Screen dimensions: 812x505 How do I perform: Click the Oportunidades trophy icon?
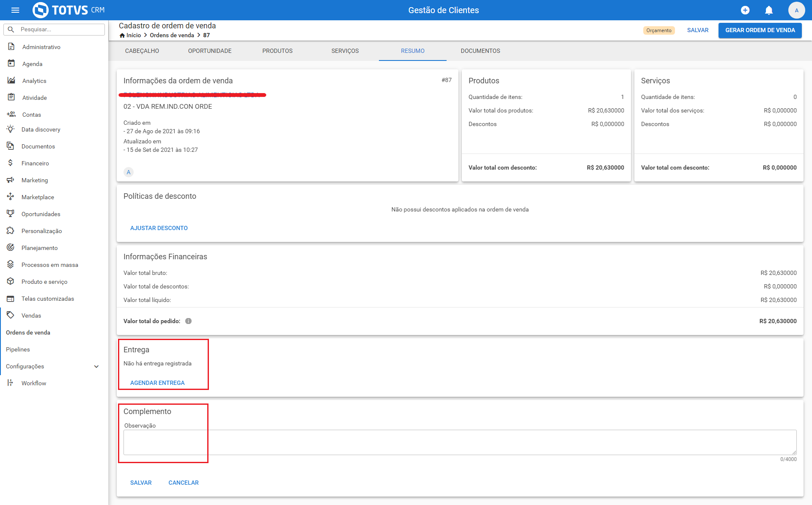tap(11, 214)
